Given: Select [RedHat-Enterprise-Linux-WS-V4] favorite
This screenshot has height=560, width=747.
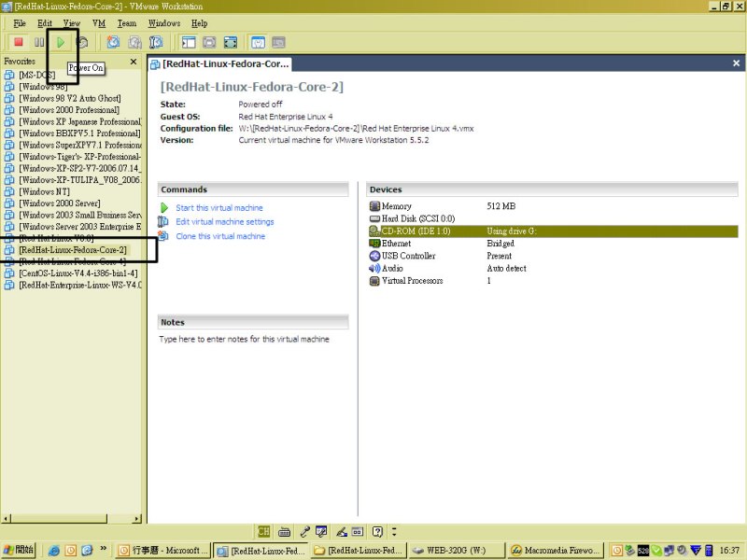Looking at the screenshot, I should point(80,286).
